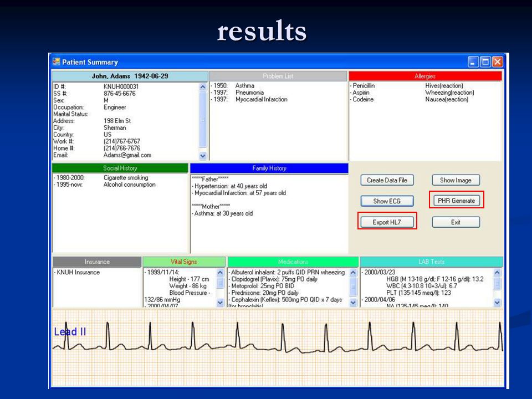Click the Exit button
This screenshot has height=399, width=532.
click(x=456, y=222)
